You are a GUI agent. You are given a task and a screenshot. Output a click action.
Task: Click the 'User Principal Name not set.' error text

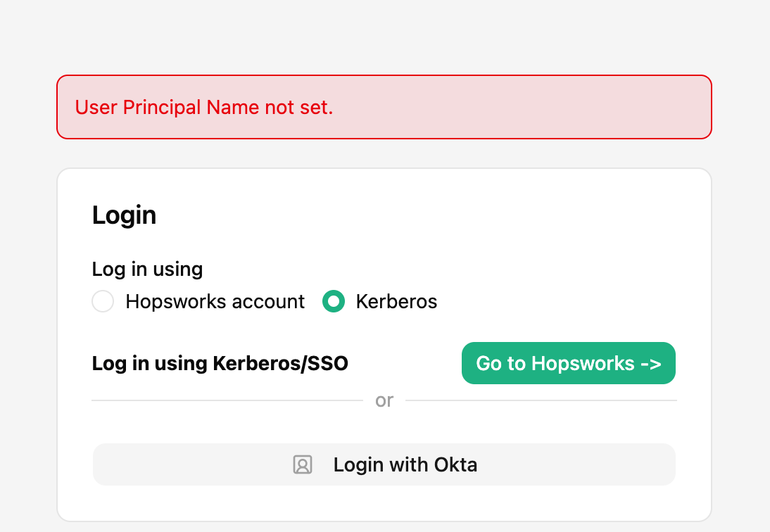(204, 108)
